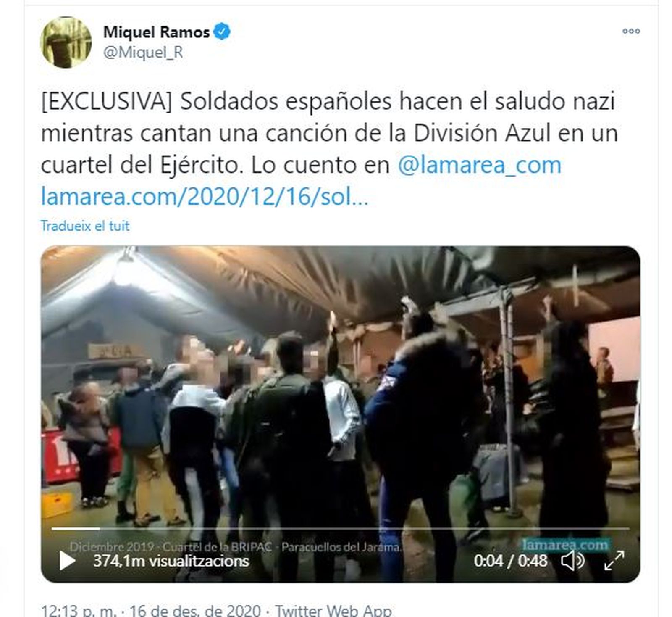
Task: Click the lamarea.com watermark in video
Action: 566,545
